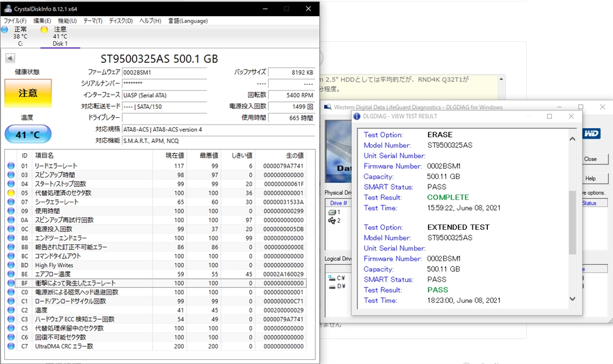
Task: Click the Western Digital window title icon
Action: click(327, 107)
